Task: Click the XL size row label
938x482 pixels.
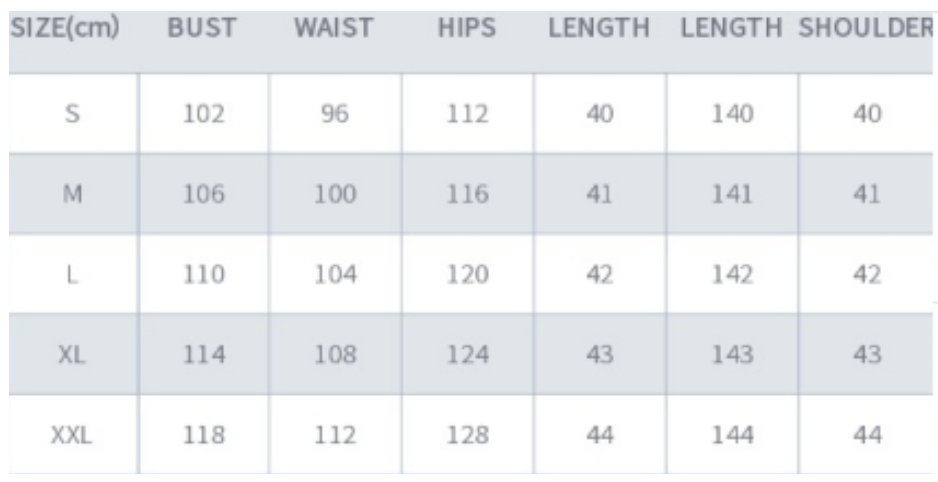Action: coord(72,355)
